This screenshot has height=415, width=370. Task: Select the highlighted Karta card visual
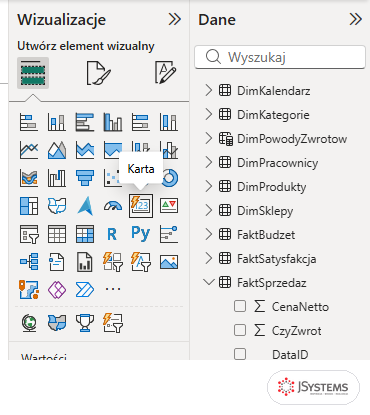click(x=141, y=206)
